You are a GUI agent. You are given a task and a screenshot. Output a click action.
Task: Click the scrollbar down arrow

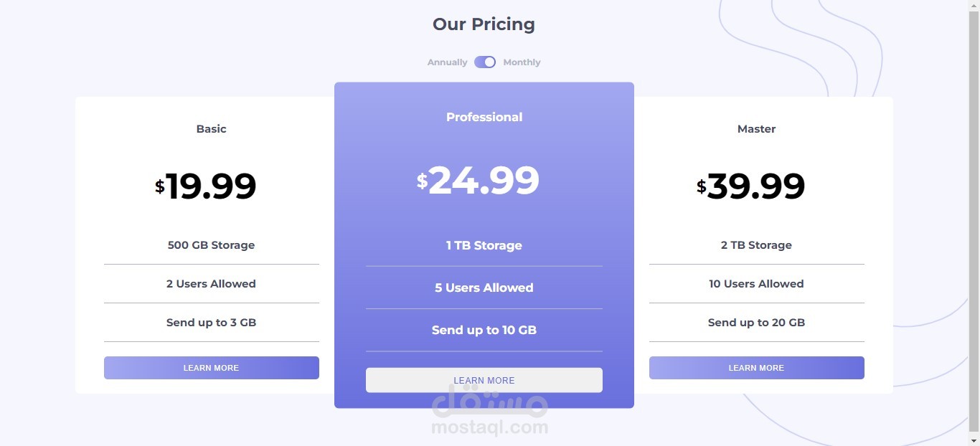point(974,440)
